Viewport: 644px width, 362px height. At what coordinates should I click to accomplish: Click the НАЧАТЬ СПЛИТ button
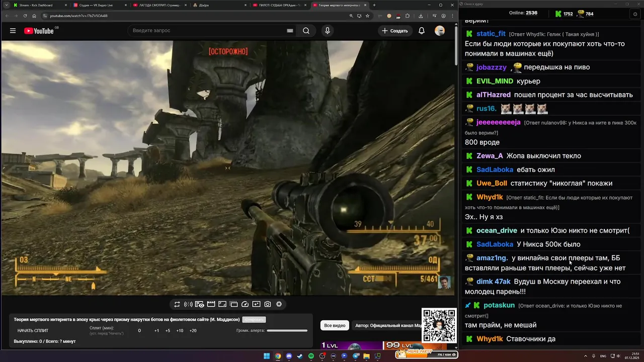pos(33,331)
